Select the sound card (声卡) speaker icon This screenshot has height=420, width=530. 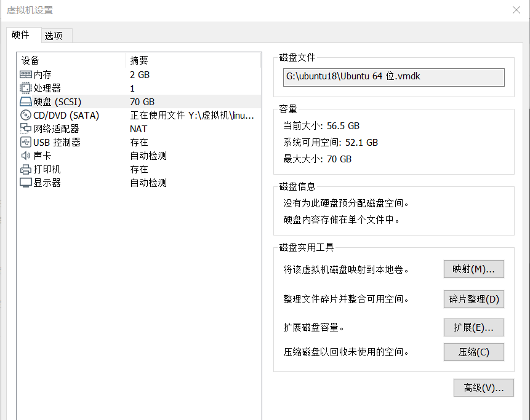click(x=26, y=156)
